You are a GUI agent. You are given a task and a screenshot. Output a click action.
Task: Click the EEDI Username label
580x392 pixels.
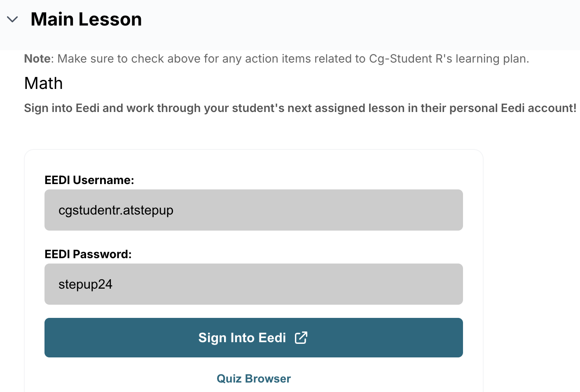coord(89,180)
